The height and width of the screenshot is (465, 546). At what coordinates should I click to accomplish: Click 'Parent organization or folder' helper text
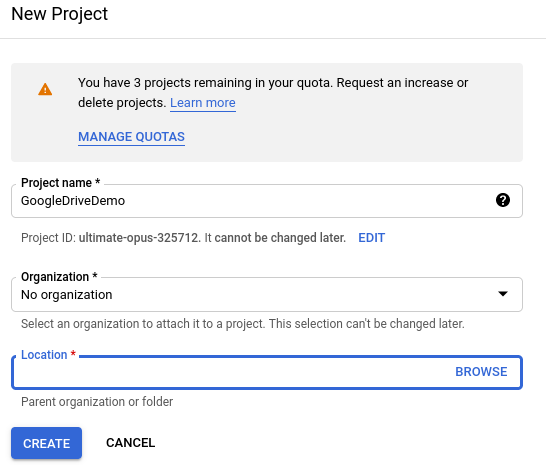pos(97,402)
